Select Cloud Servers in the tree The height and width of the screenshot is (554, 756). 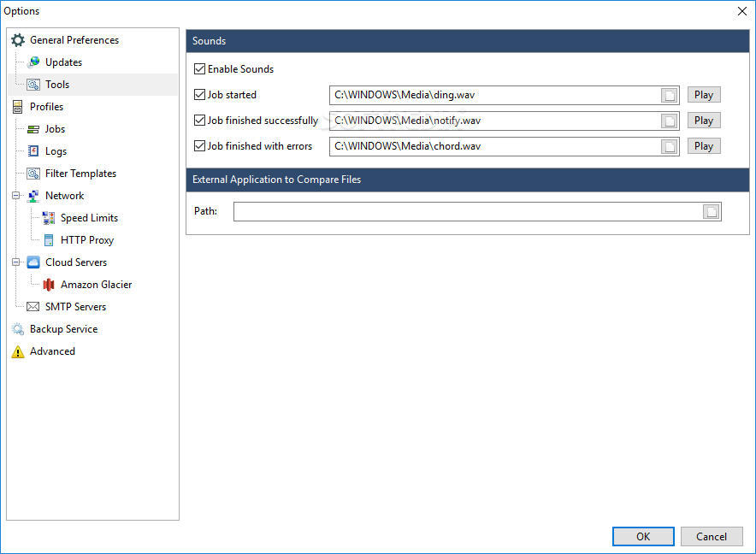click(76, 262)
